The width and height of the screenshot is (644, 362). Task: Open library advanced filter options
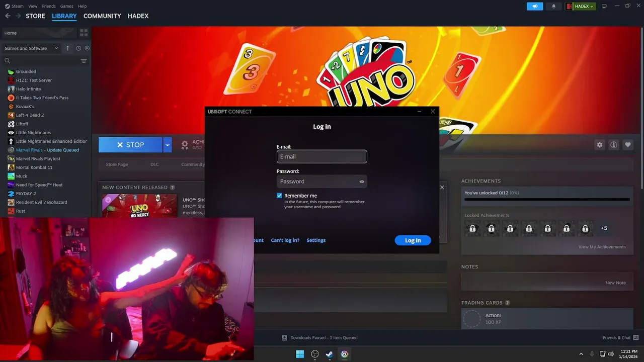tap(84, 61)
